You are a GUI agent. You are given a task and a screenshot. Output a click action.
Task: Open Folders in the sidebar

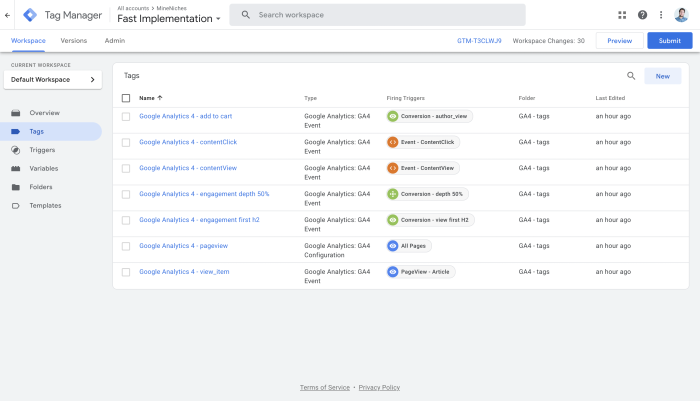point(41,187)
